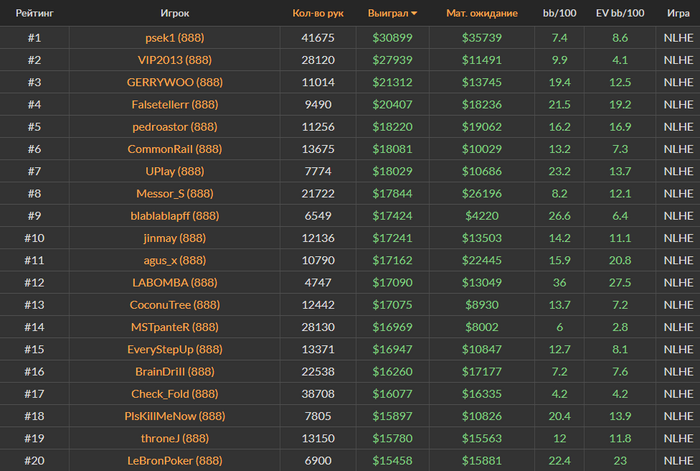This screenshot has height=471, width=700.
Task: Open player CoconuTree (888) profile
Action: pyautogui.click(x=175, y=305)
